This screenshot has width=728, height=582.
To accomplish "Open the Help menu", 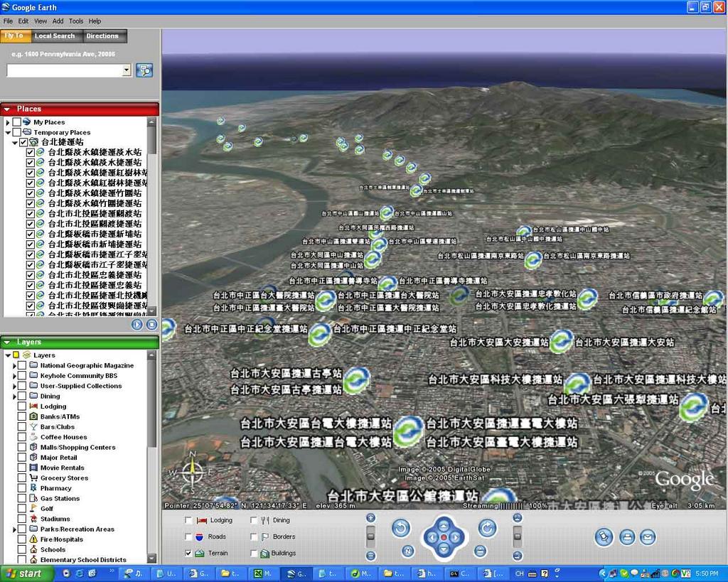I will pos(95,21).
